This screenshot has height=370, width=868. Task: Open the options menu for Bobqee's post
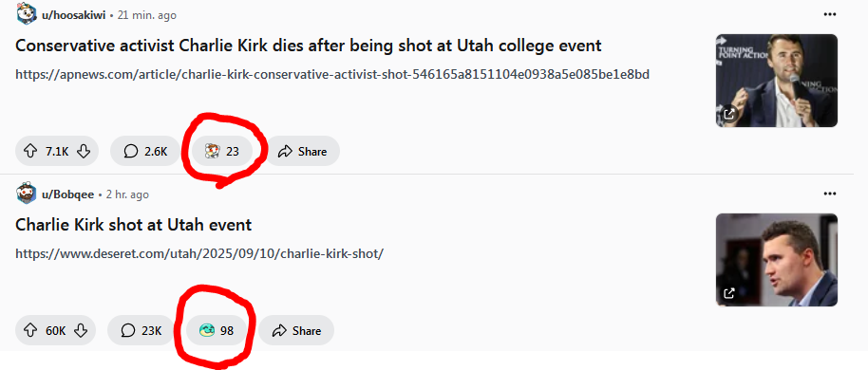point(829,194)
